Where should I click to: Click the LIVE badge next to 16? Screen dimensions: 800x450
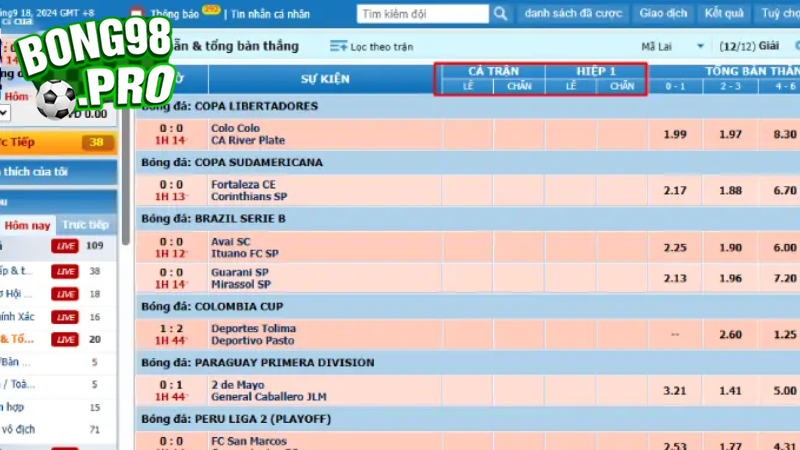pyautogui.click(x=66, y=317)
